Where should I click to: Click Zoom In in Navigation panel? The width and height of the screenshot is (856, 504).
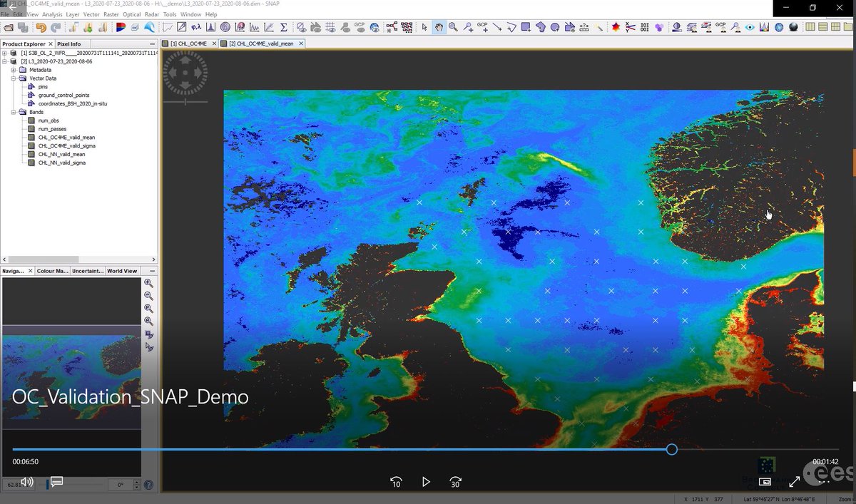point(148,283)
